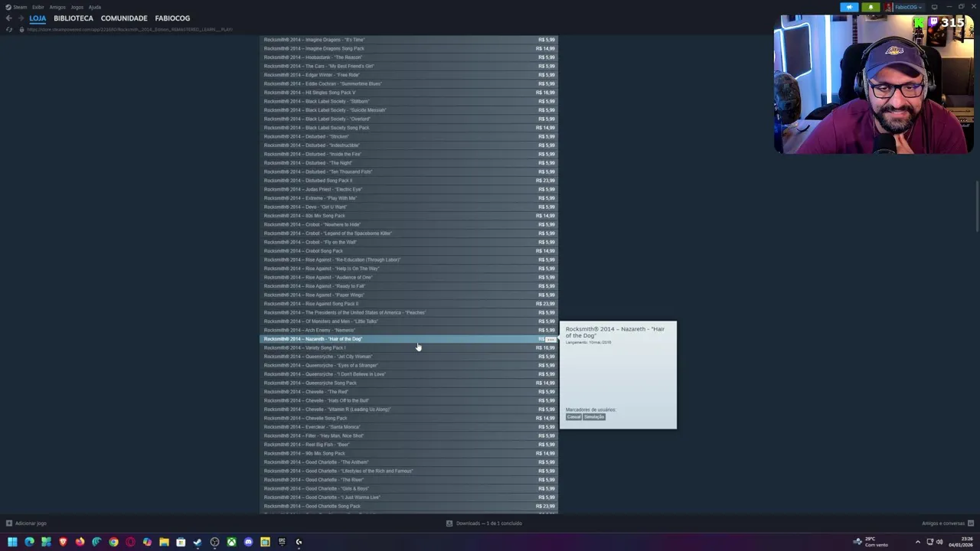980x551 pixels.
Task: Open Reel Big Fish "Beer" DLC
Action: tap(410, 445)
